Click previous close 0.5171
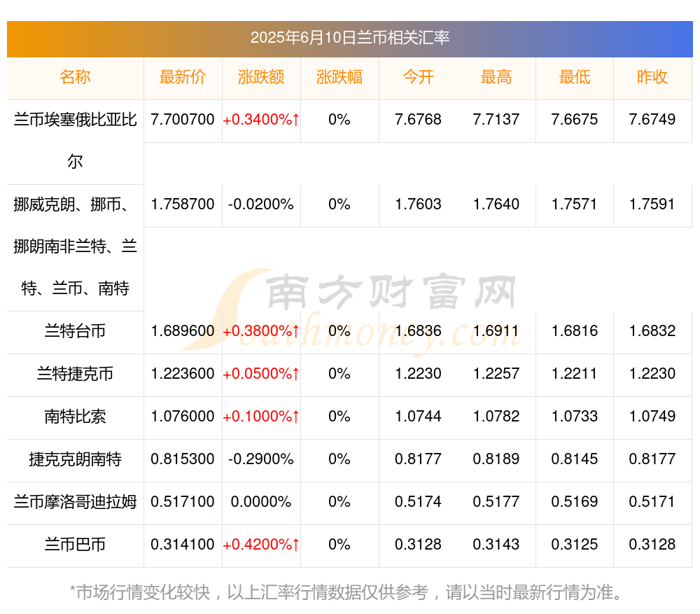Viewport: 700px width, 614px height. (x=652, y=502)
